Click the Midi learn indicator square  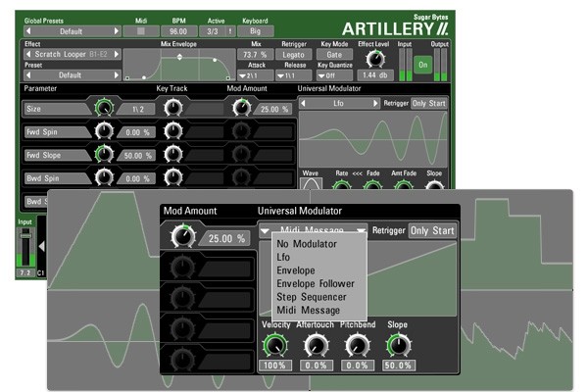(x=141, y=31)
